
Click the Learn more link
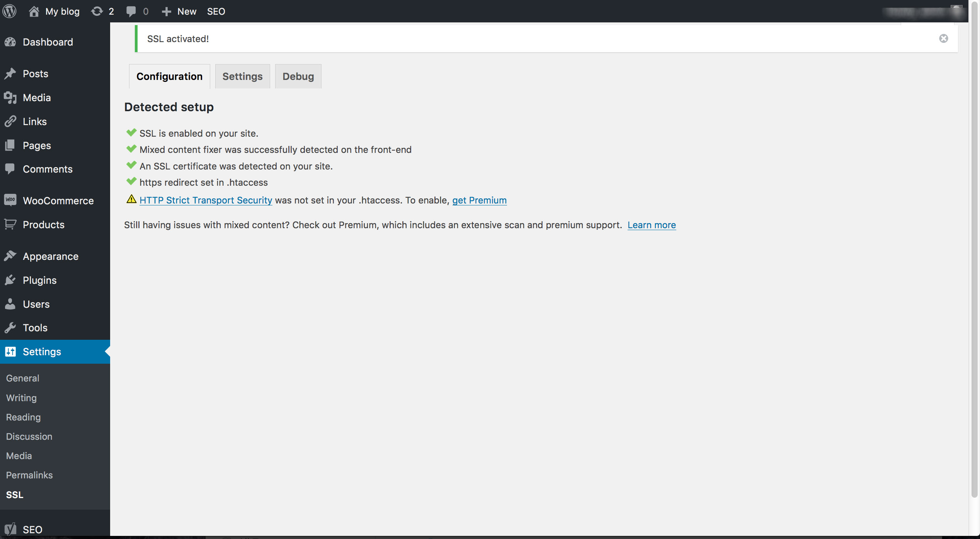652,225
